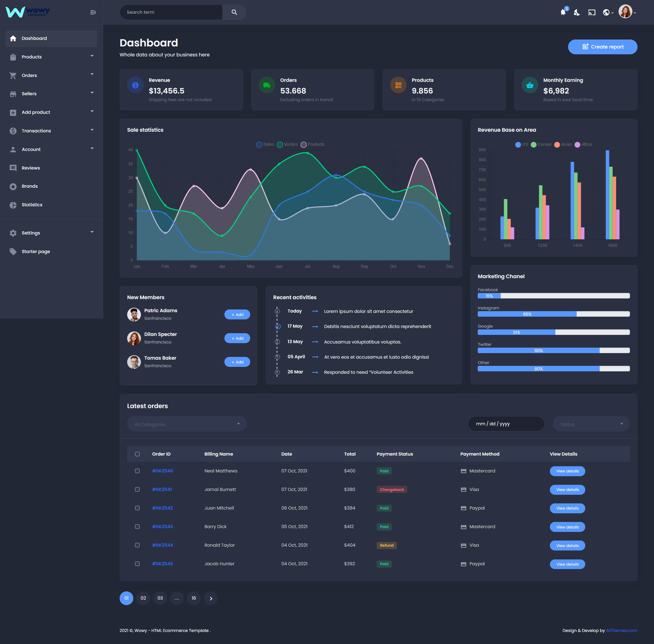Viewport: 654px width, 644px height.
Task: Go to Reviews in the sidebar
Action: 31,168
